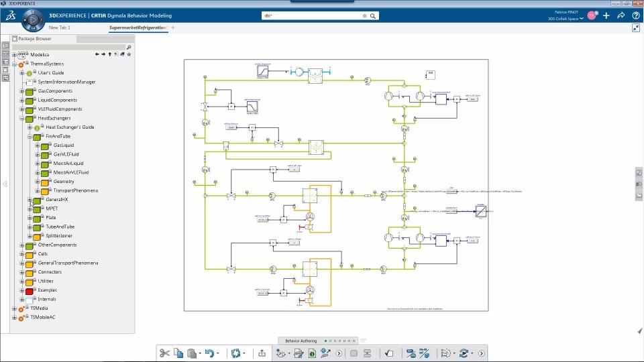Open the Undo dropdown arrow
Screen dimensions: 644x362
point(217,353)
